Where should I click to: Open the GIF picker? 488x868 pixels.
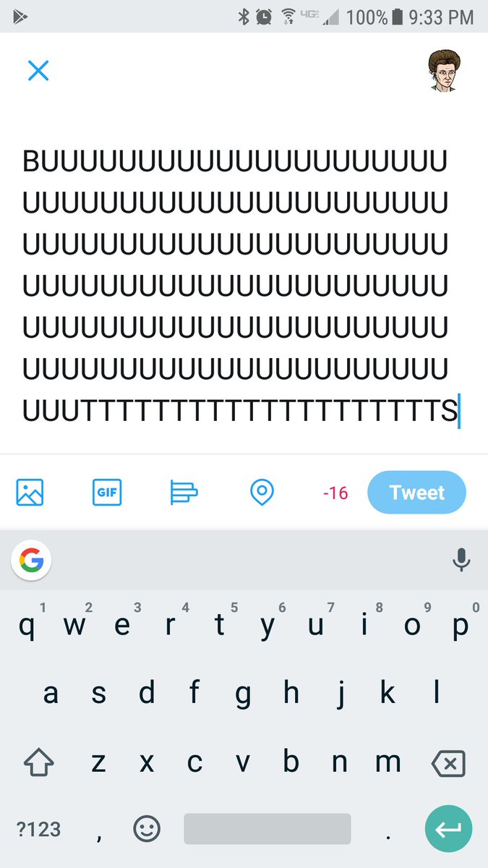[x=107, y=493]
